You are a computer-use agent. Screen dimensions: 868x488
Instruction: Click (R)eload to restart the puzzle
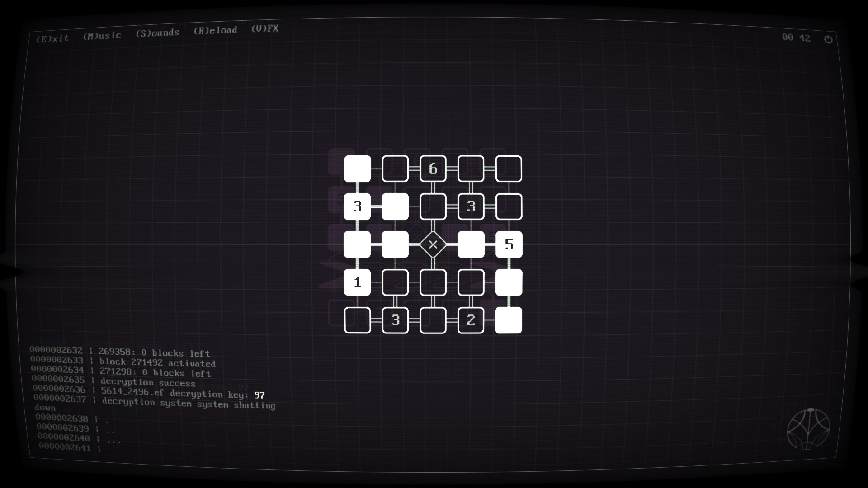pos(215,30)
